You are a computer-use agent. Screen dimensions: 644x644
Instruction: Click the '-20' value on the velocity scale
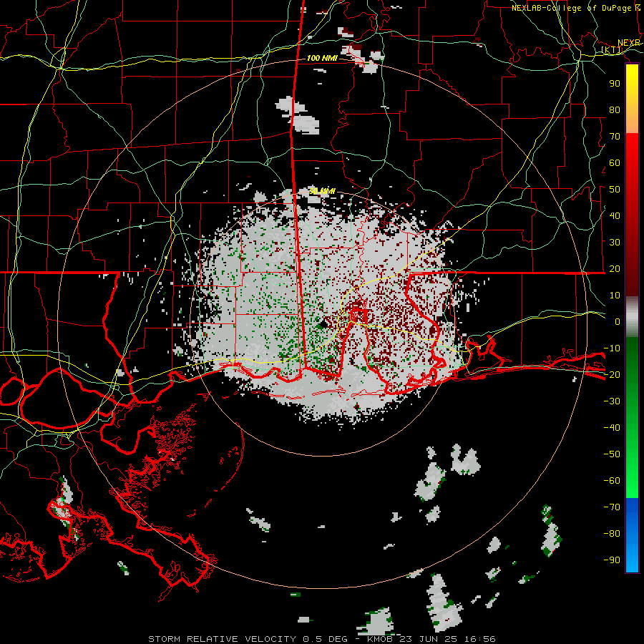[x=612, y=374]
